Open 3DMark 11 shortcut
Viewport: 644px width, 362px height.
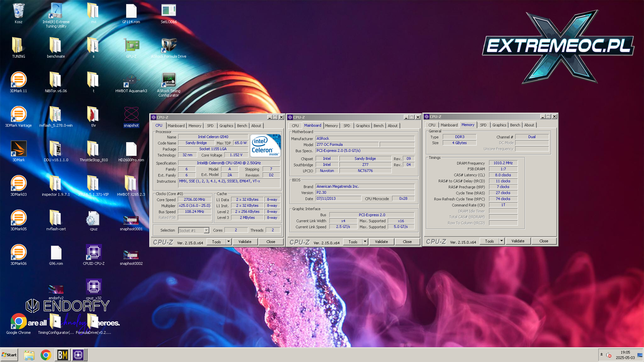(18, 82)
